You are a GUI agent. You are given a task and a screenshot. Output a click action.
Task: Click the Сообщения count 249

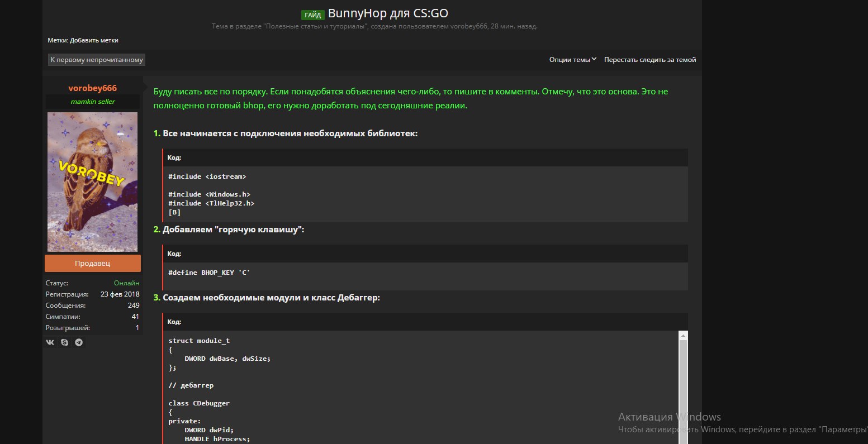pos(133,305)
